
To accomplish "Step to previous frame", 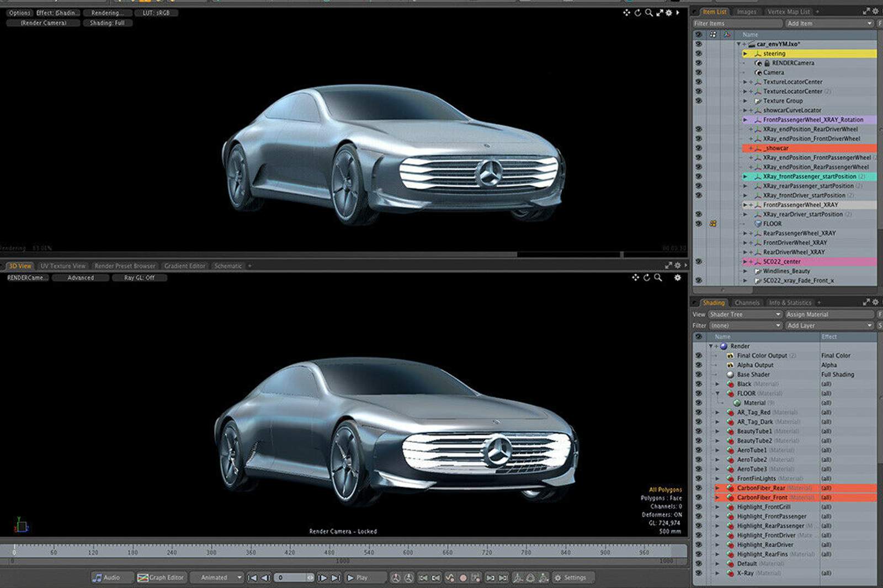I will click(x=265, y=578).
